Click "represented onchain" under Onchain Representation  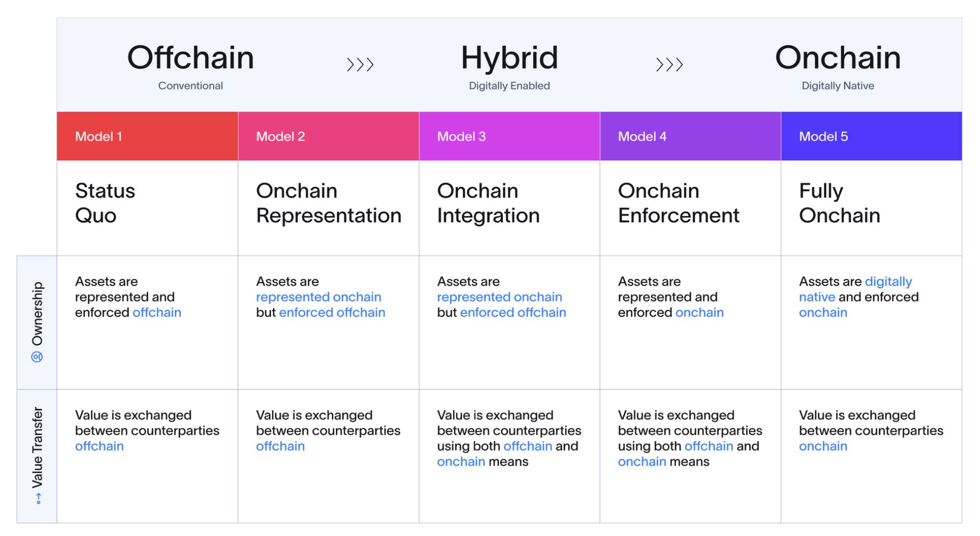319,297
